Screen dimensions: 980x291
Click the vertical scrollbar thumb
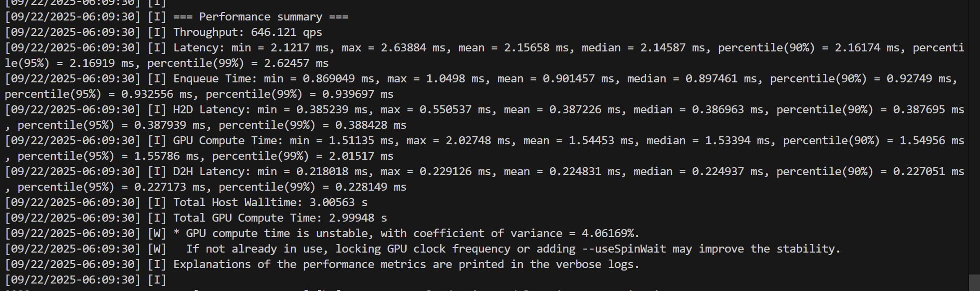pos(974,282)
